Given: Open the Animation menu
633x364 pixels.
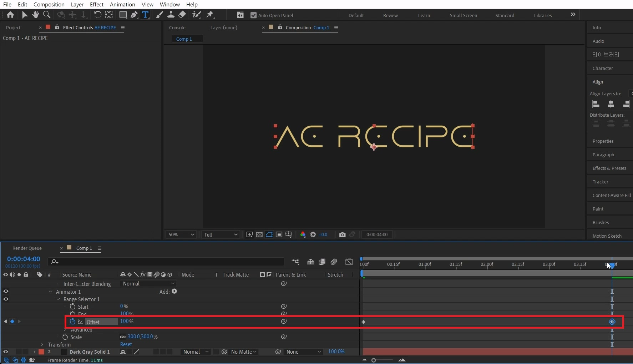Looking at the screenshot, I should pyautogui.click(x=122, y=4).
